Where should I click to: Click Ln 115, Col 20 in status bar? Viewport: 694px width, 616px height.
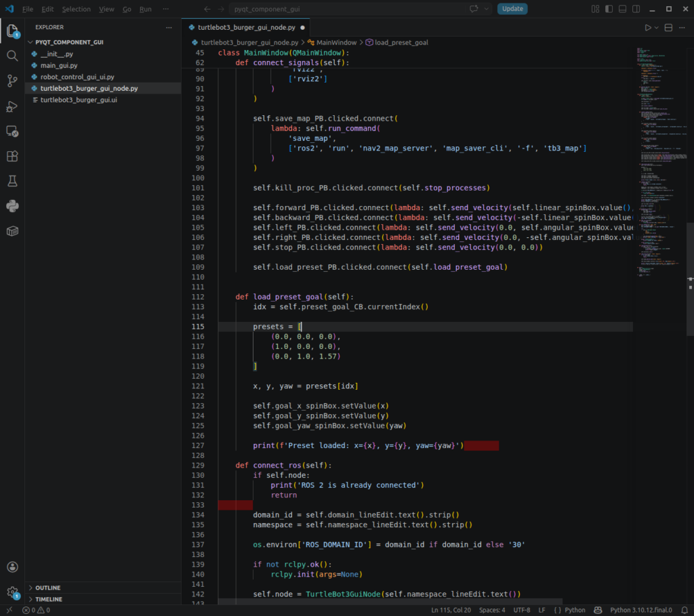pyautogui.click(x=451, y=610)
